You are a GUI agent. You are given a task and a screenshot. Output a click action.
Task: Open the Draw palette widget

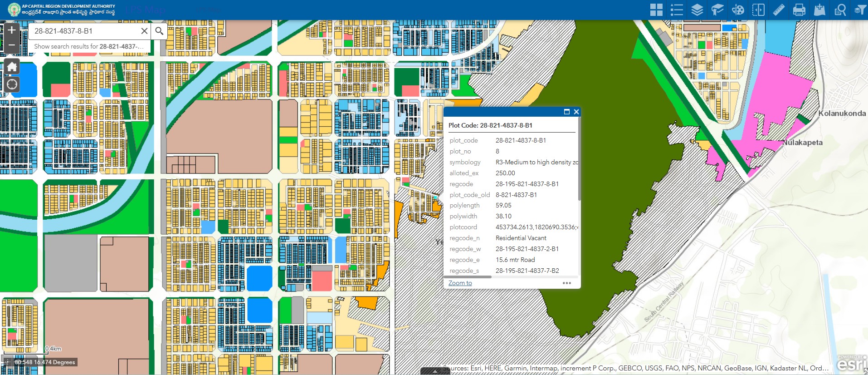(x=738, y=10)
